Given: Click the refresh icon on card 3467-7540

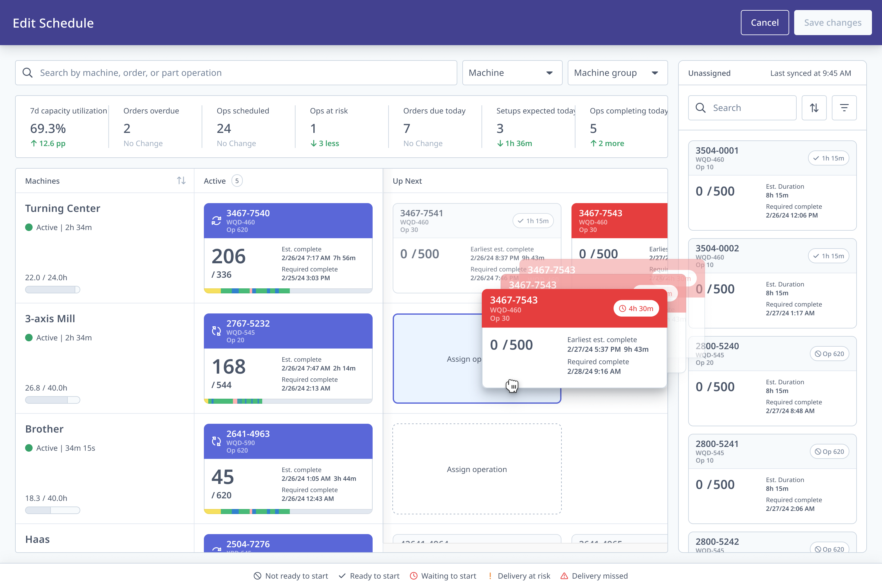Looking at the screenshot, I should tap(216, 221).
